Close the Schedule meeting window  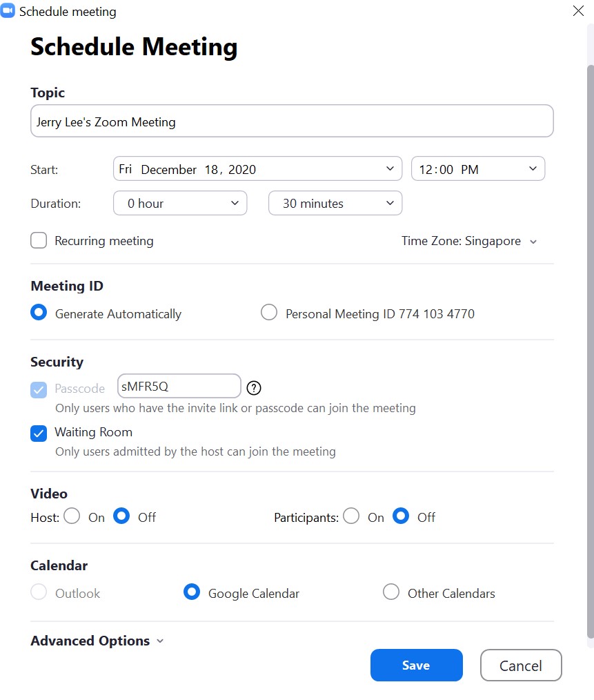[578, 11]
